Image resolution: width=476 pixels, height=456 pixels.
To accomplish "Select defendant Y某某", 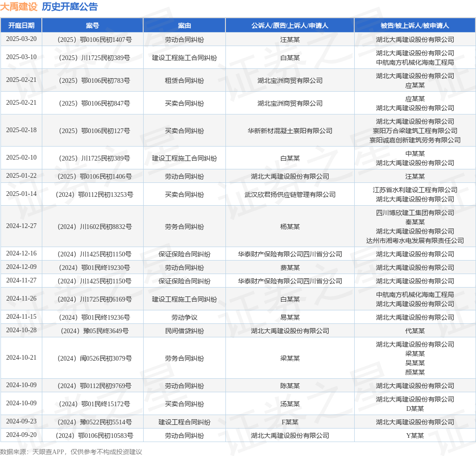I will click(x=415, y=436).
